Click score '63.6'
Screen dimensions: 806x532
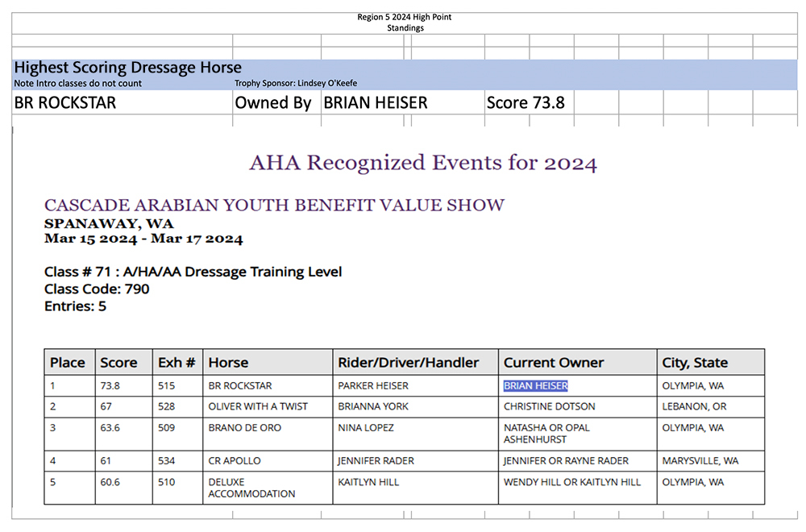(x=110, y=428)
